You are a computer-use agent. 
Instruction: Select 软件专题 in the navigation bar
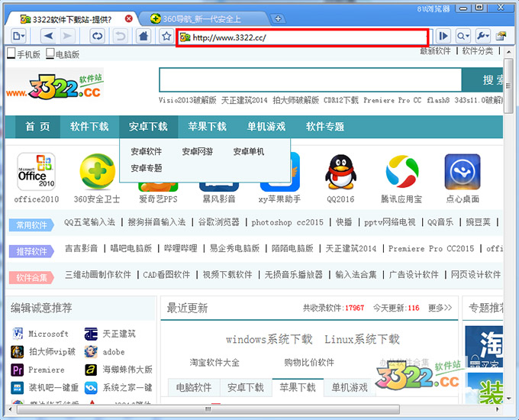(x=325, y=127)
